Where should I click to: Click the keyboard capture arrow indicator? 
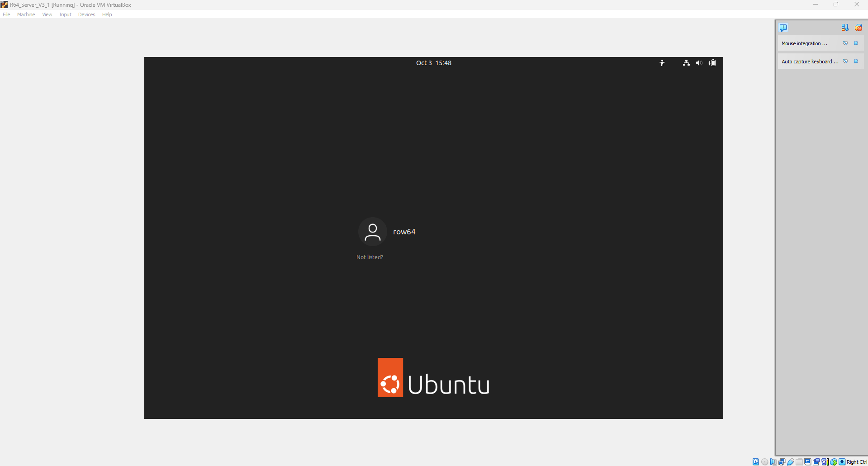tap(842, 462)
